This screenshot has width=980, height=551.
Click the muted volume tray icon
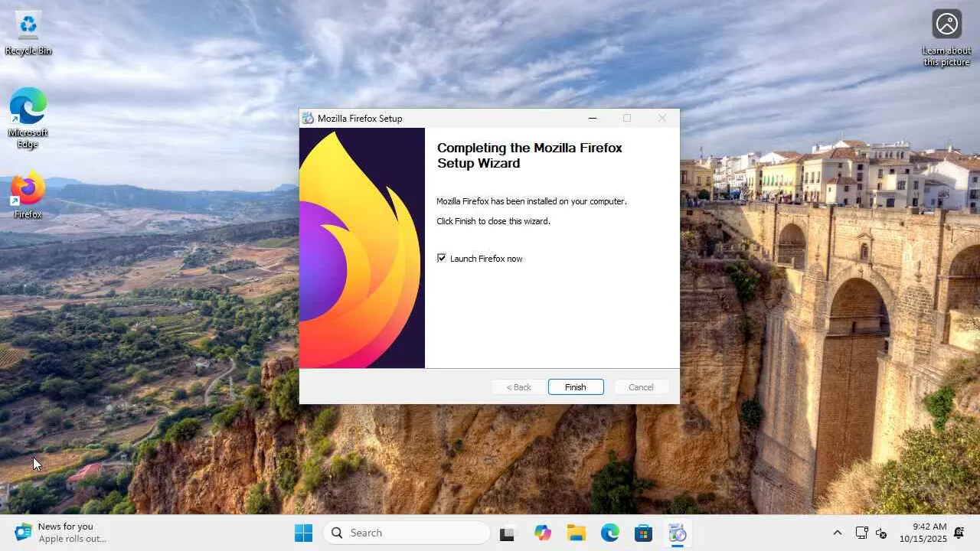[x=881, y=533]
